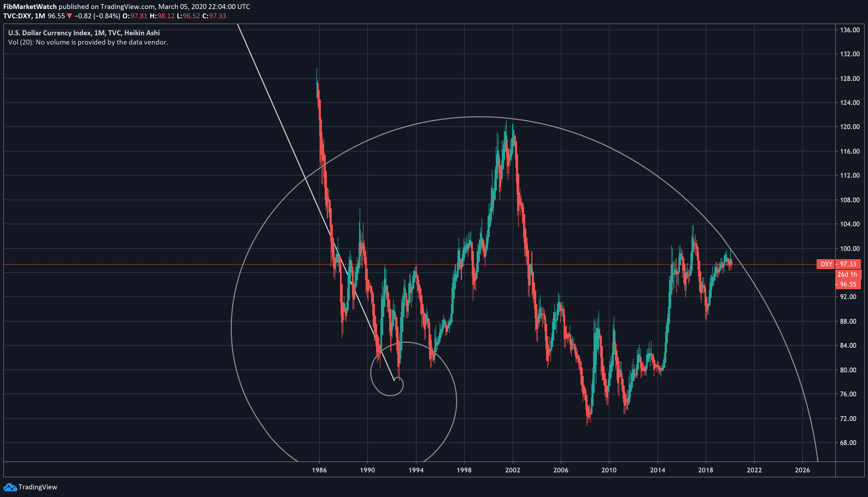Click the 104.00 price axis label
This screenshot has height=497, width=868.
pyautogui.click(x=850, y=224)
